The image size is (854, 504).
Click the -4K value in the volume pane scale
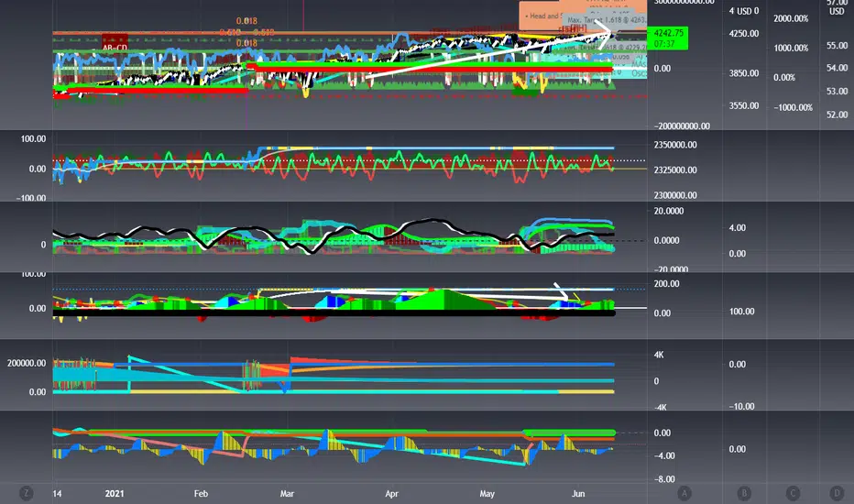(660, 408)
